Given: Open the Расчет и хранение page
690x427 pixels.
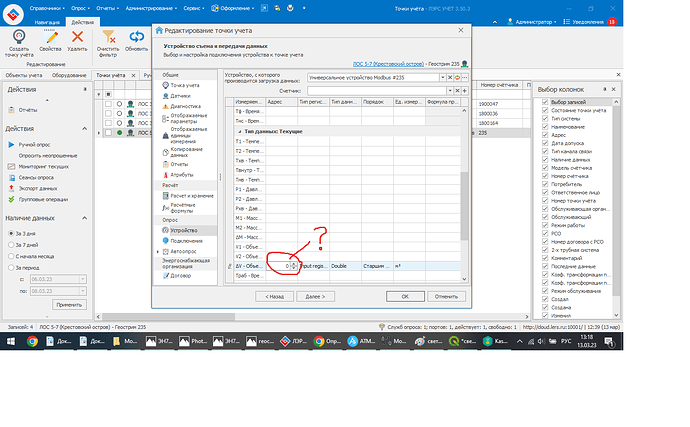Looking at the screenshot, I should 192,195.
